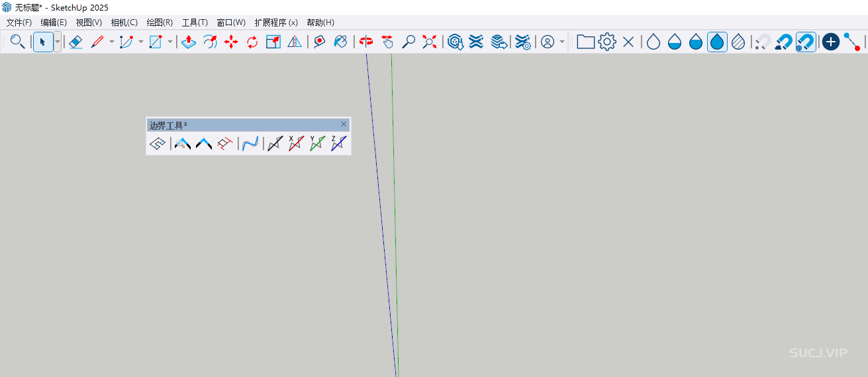
Task: Select the Rotate tool
Action: [x=252, y=42]
